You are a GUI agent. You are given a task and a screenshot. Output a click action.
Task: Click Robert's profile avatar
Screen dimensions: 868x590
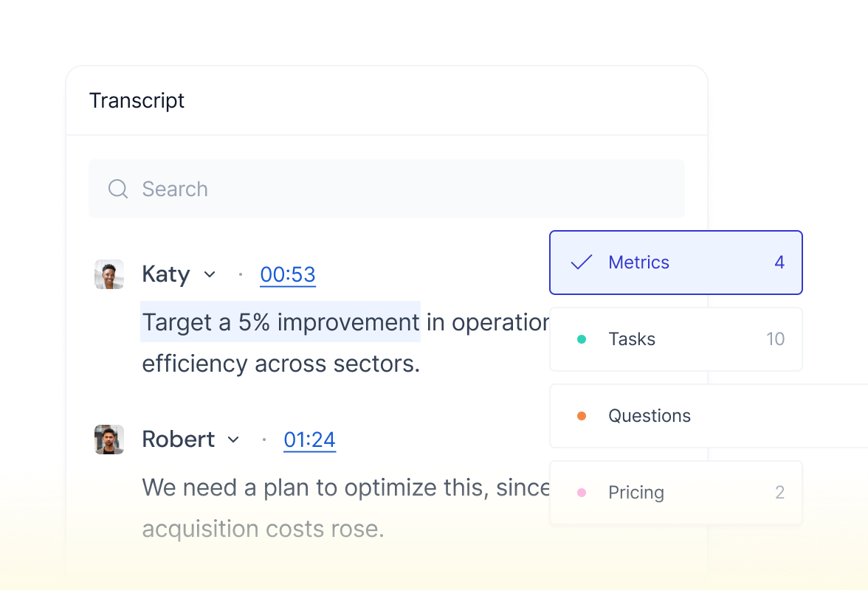[109, 439]
